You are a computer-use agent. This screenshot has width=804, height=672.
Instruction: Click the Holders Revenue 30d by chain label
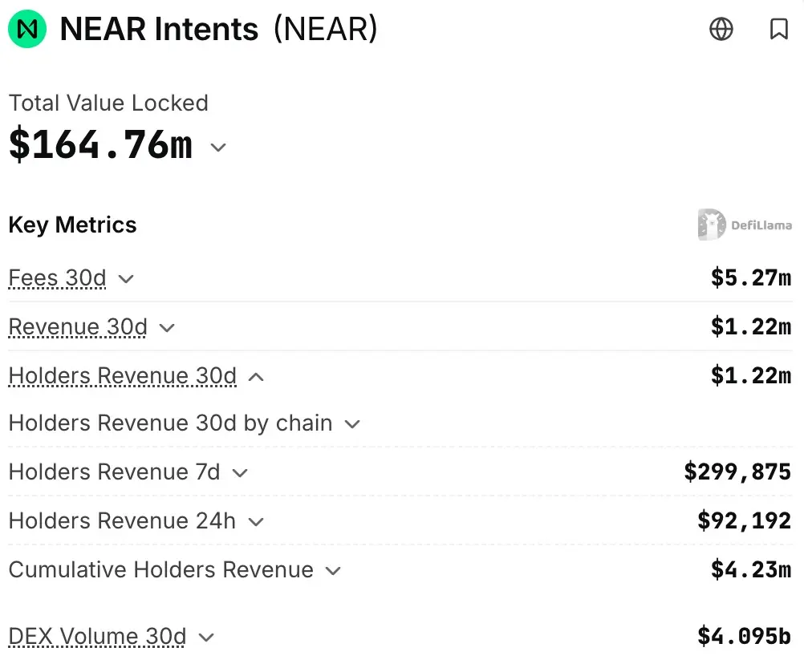point(171,423)
